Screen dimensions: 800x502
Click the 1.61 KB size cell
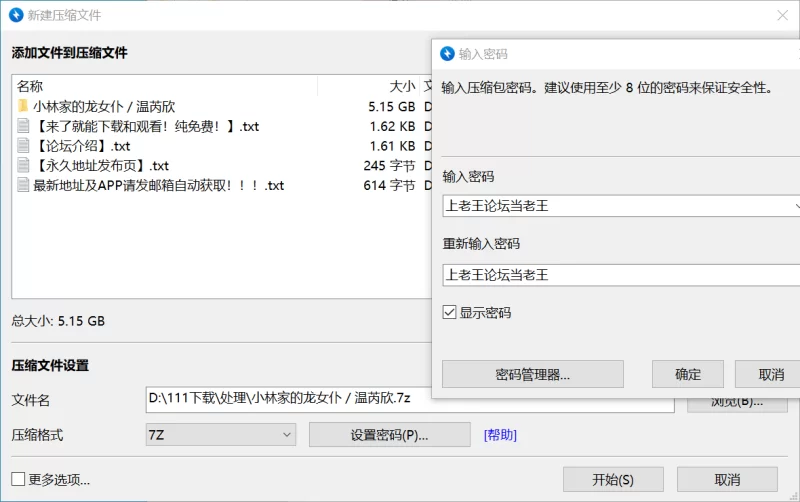(x=392, y=146)
